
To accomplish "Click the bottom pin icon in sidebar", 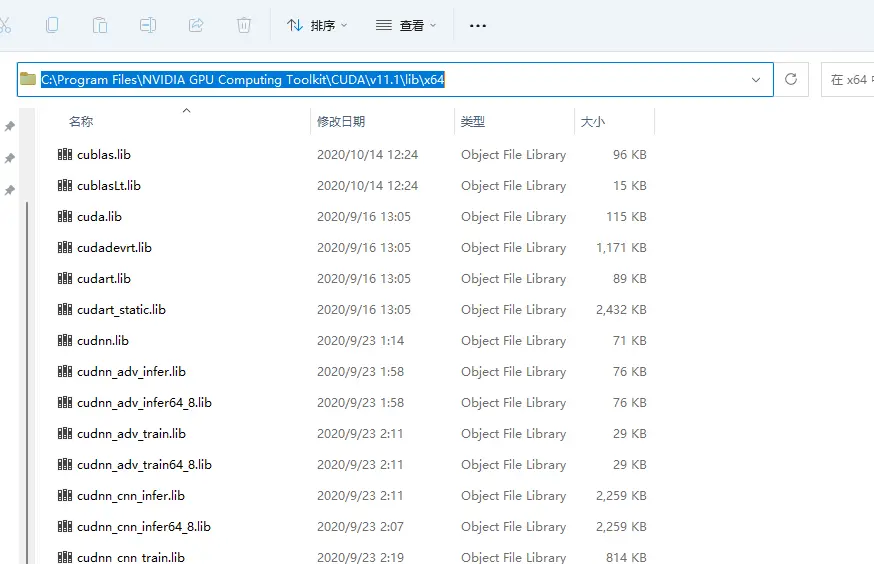I will coord(9,190).
